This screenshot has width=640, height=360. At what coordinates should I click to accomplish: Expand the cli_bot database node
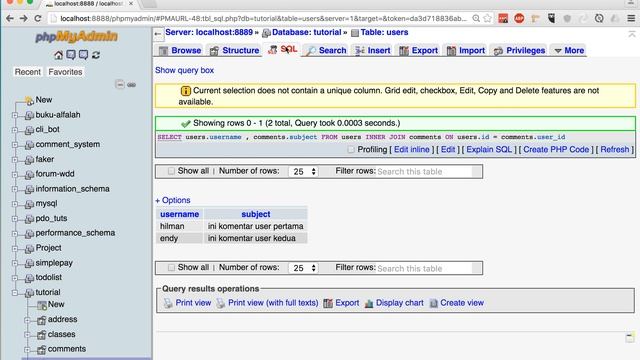point(15,130)
